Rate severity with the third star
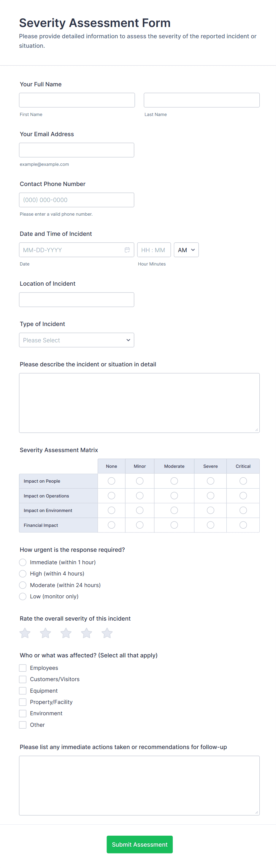The width and height of the screenshot is (276, 868). point(66,633)
